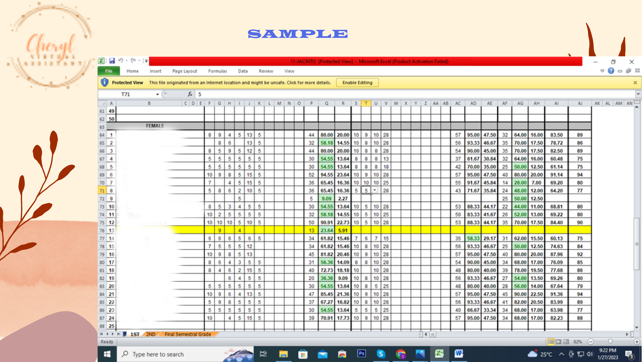Click the Undo arrow icon
Image resolution: width=644 pixels, height=362 pixels.
120,61
